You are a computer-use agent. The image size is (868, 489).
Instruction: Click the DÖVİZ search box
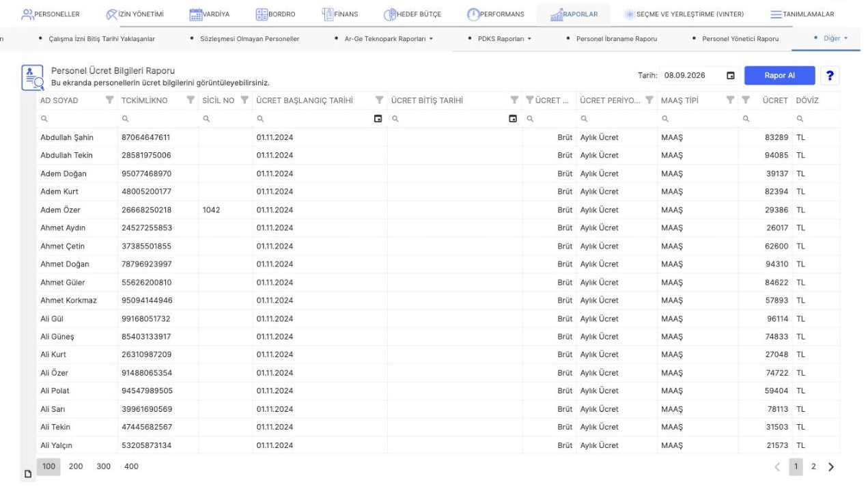pos(817,119)
